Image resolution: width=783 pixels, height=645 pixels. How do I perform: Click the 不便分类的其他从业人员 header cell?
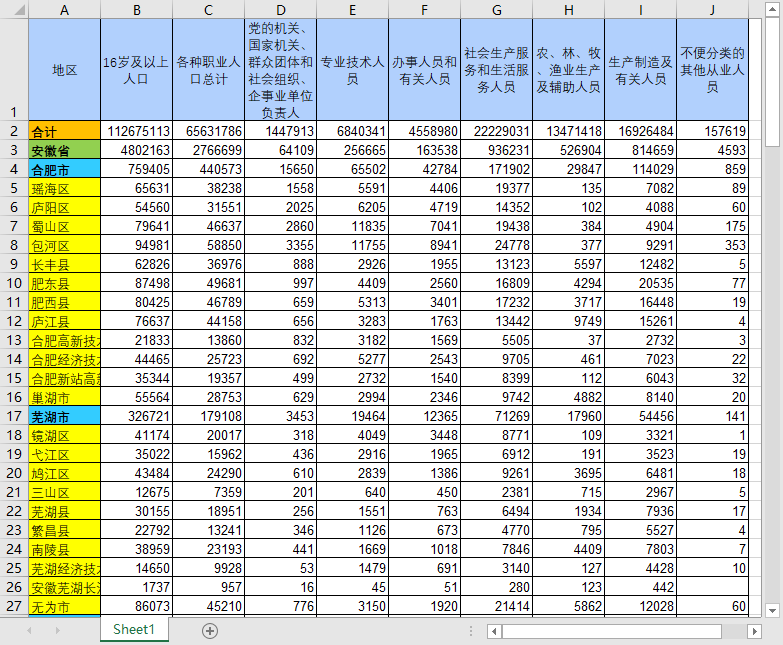coord(712,70)
